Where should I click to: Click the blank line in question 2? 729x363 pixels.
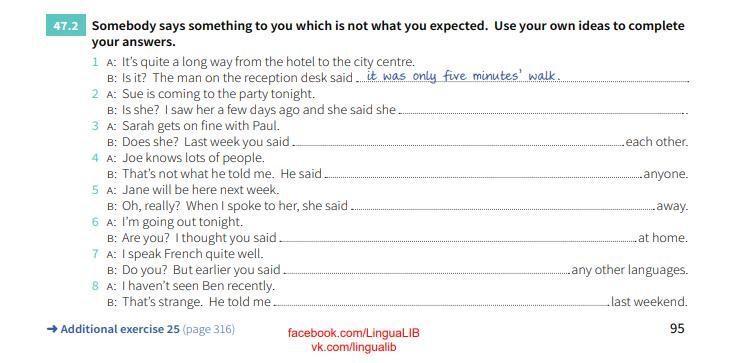tap(542, 112)
